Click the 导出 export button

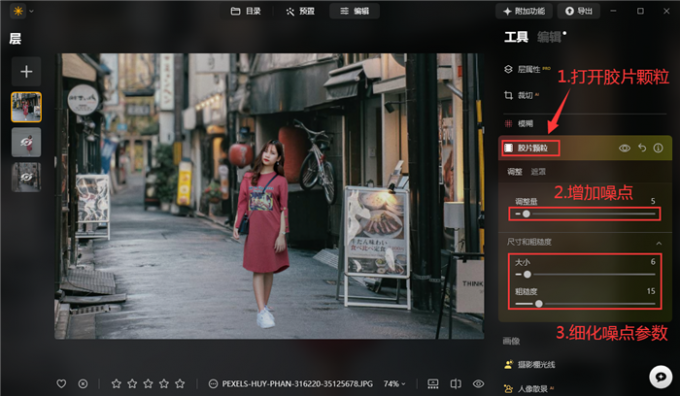tap(579, 11)
